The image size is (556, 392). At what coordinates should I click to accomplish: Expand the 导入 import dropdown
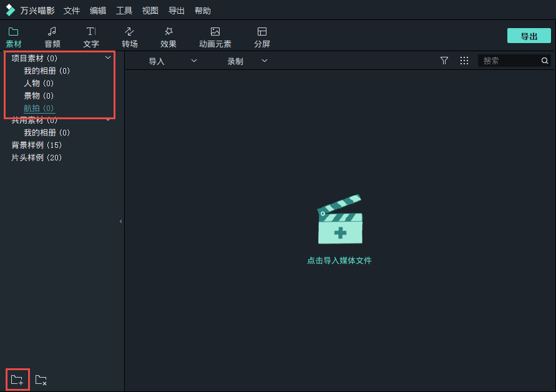click(x=172, y=61)
